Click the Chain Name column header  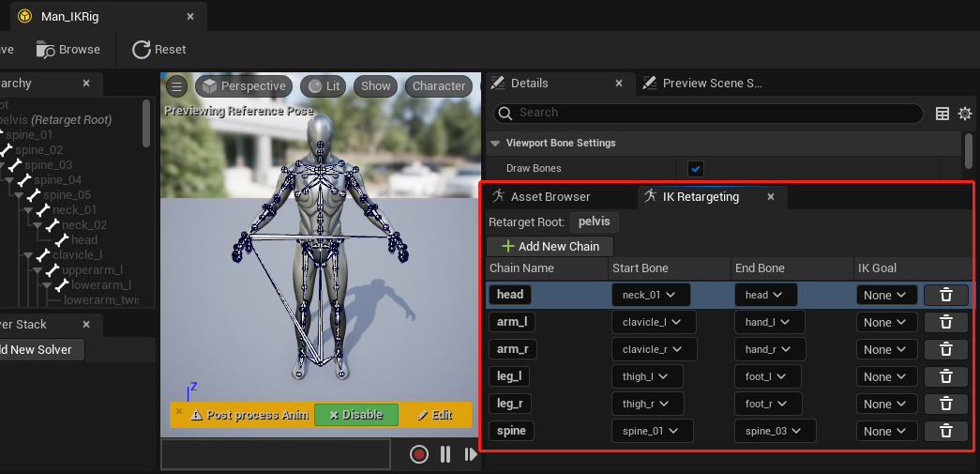click(521, 268)
